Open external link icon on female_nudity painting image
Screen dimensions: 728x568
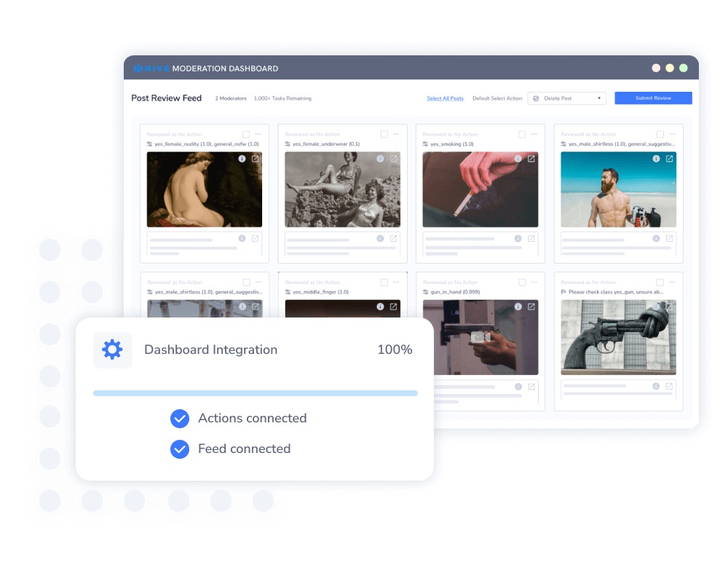tap(256, 159)
